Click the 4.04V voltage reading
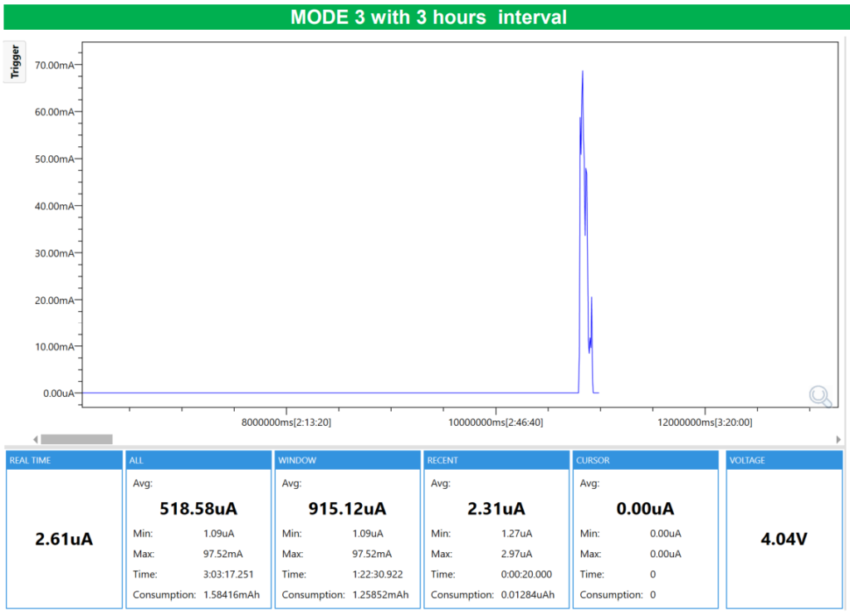 coord(784,539)
